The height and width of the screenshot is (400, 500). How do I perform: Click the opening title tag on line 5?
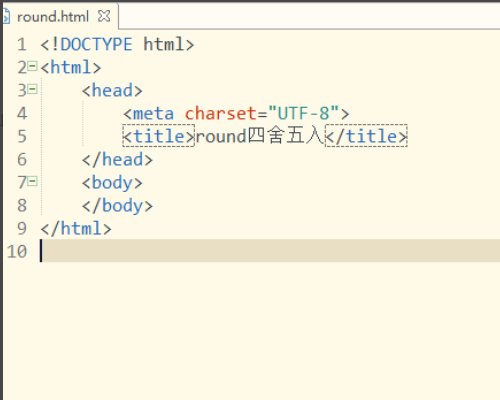click(x=158, y=136)
